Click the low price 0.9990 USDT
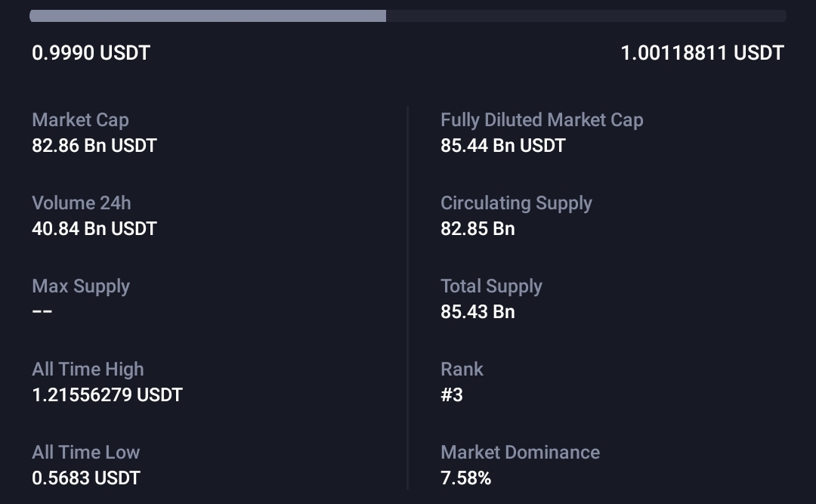816x504 pixels. (91, 53)
